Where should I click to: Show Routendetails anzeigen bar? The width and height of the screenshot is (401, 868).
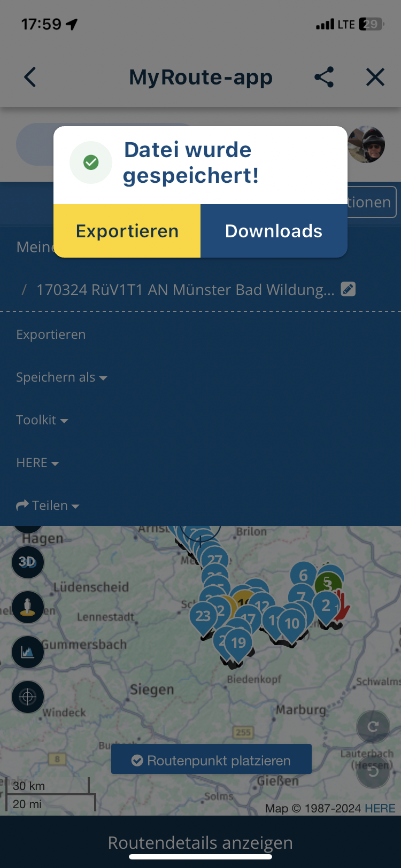(200, 842)
